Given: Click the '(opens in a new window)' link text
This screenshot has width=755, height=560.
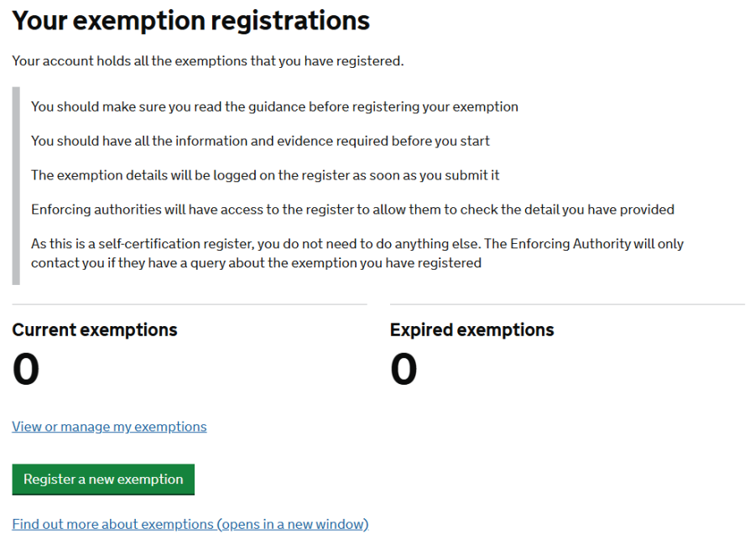Looking at the screenshot, I should tap(293, 525).
